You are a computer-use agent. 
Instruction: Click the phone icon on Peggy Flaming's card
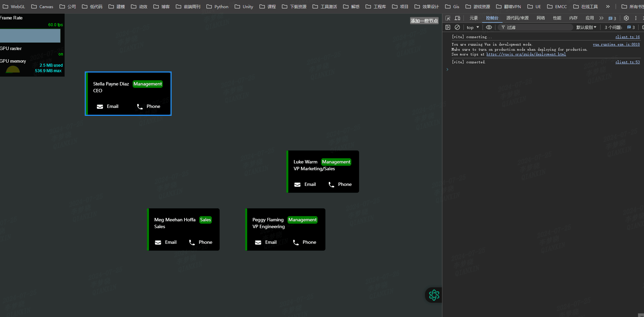click(x=296, y=242)
